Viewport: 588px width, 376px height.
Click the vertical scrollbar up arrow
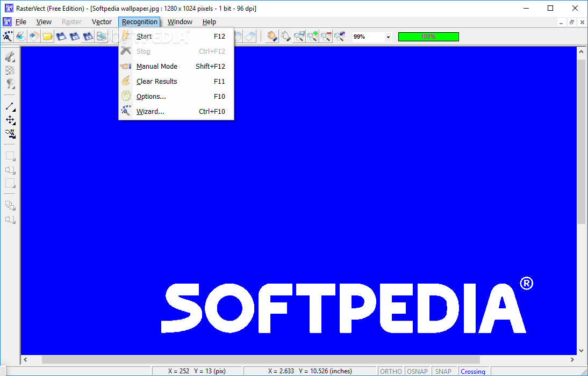coord(582,52)
